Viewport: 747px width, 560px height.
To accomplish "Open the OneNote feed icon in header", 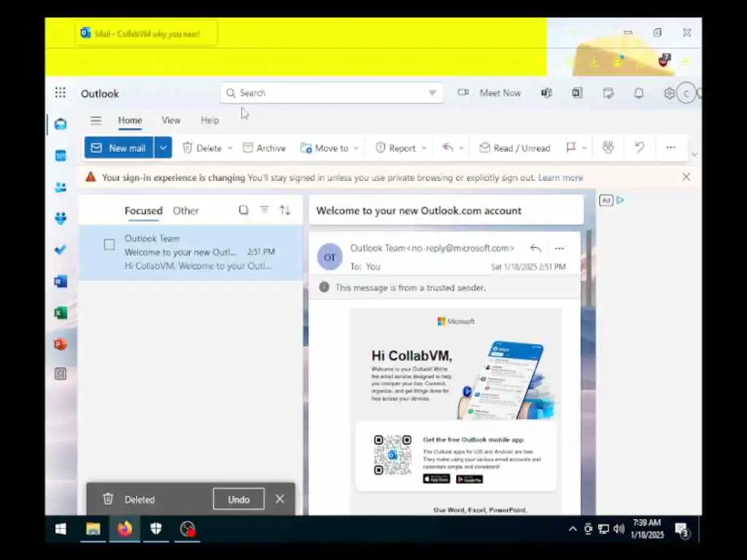I will pyautogui.click(x=577, y=93).
